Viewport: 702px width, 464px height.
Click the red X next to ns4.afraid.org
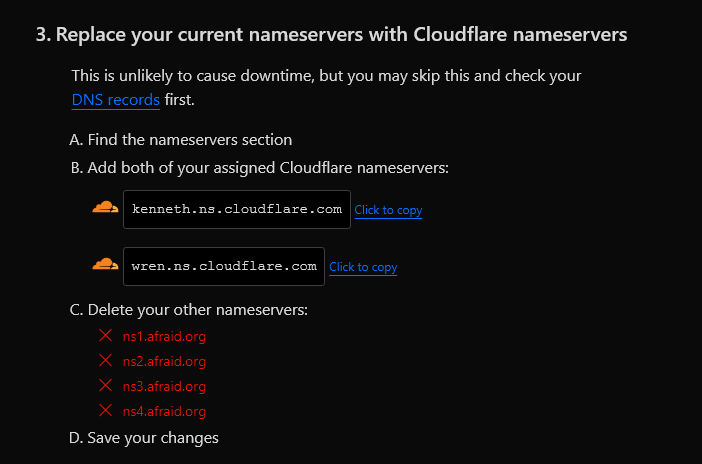coord(106,410)
